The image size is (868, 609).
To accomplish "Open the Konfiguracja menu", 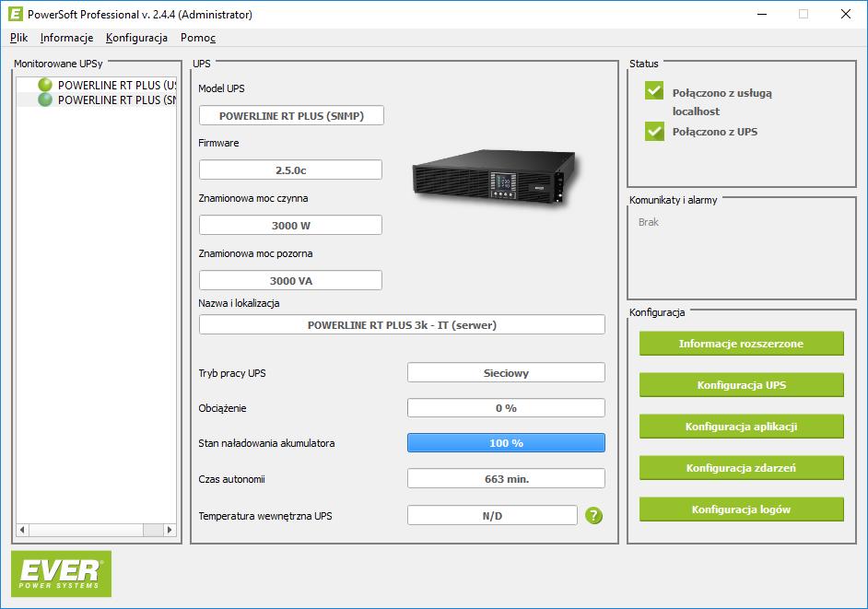I will click(x=136, y=38).
